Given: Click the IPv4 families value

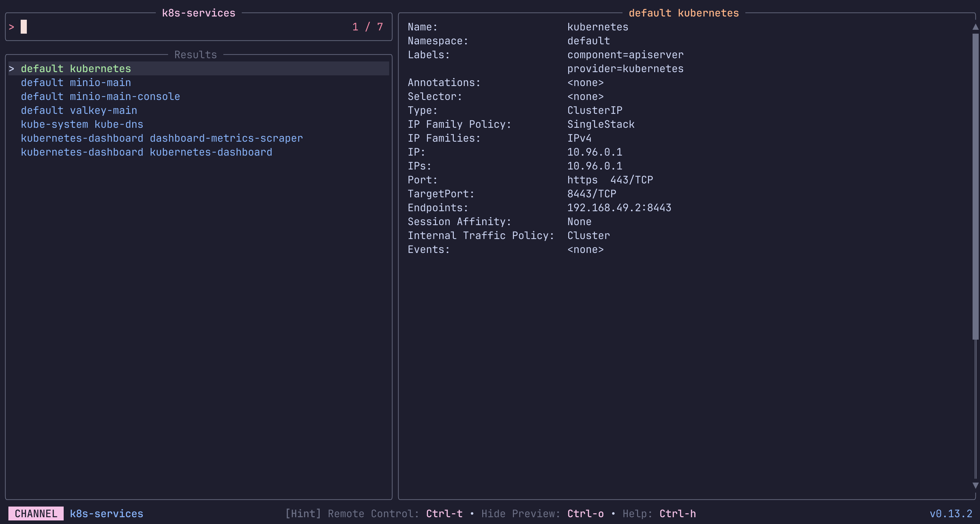Looking at the screenshot, I should pyautogui.click(x=580, y=138).
